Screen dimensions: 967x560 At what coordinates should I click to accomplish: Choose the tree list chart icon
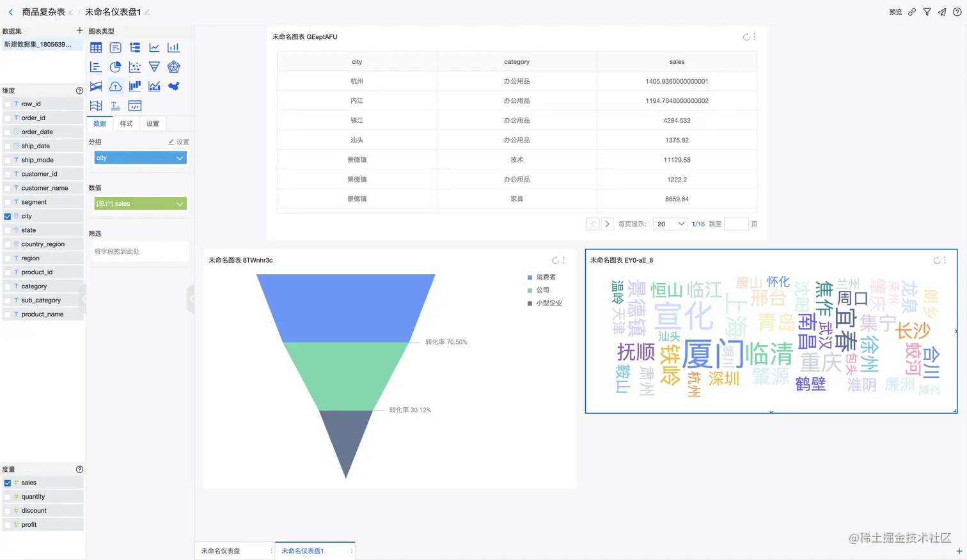click(135, 47)
